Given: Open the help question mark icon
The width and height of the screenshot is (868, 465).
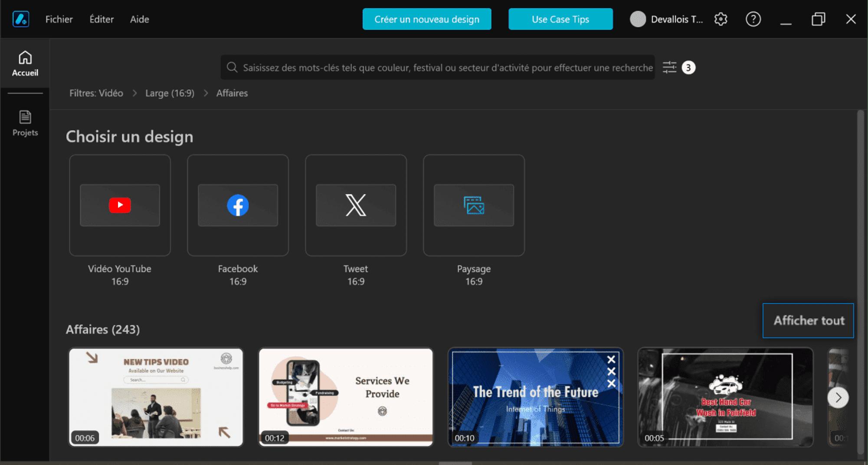Looking at the screenshot, I should [753, 19].
